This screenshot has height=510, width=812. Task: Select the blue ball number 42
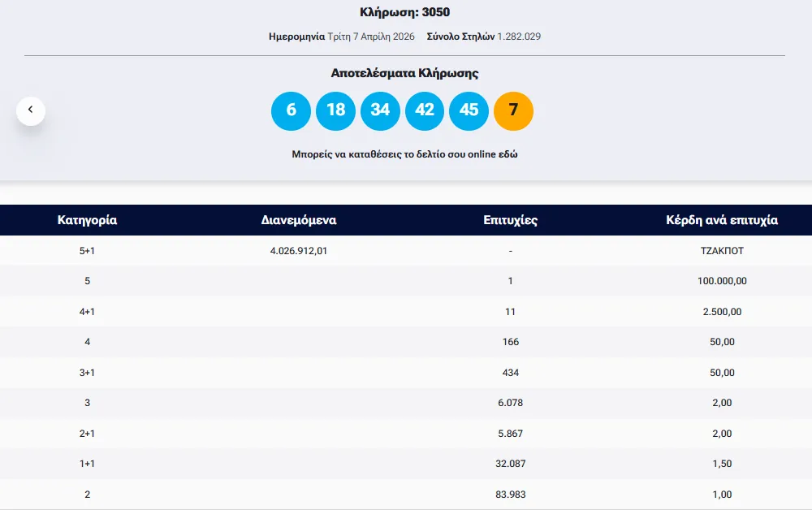click(x=425, y=110)
